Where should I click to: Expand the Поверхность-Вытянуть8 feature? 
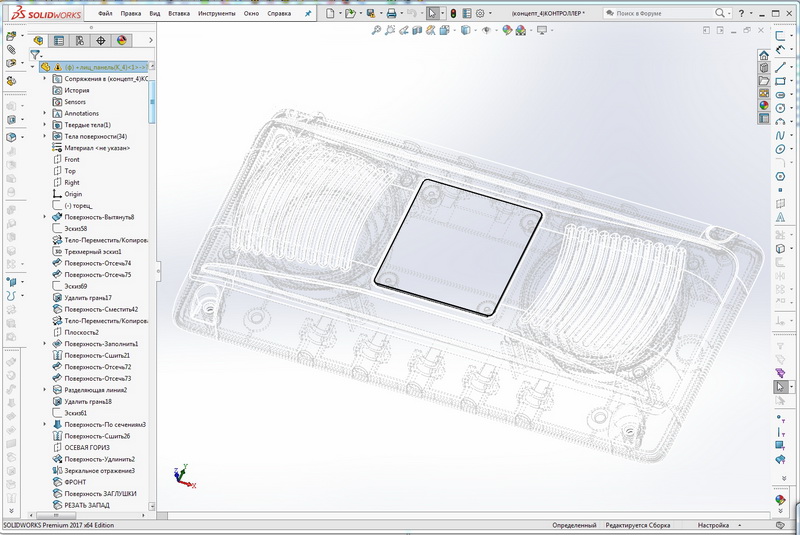point(44,217)
